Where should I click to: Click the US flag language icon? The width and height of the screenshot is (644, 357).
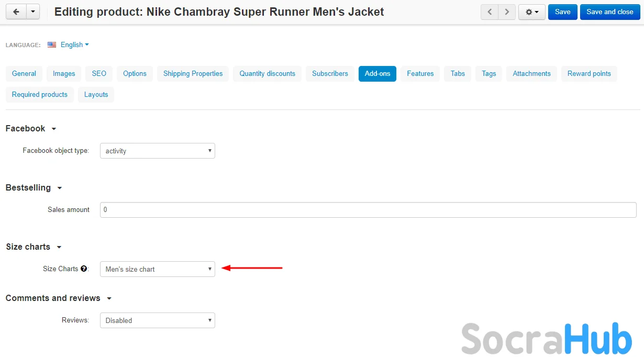tap(52, 45)
